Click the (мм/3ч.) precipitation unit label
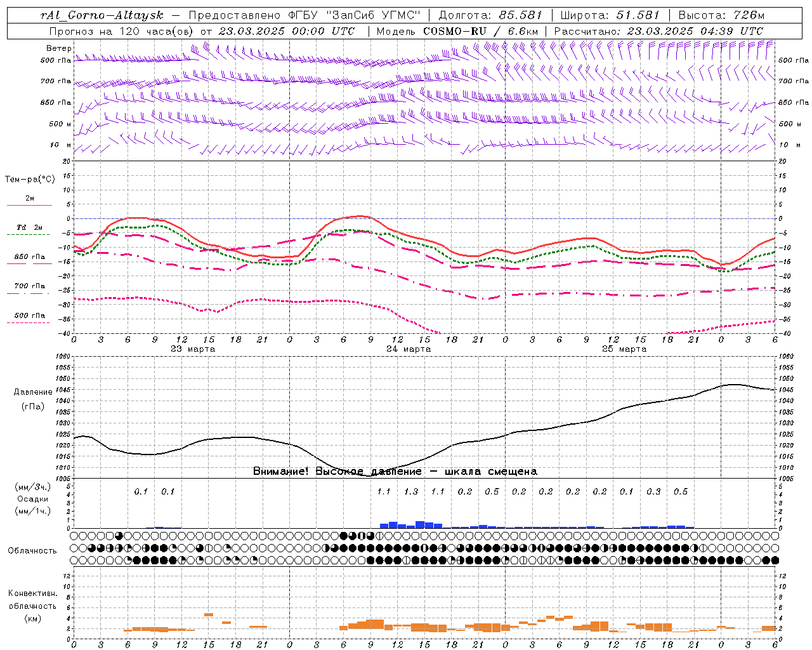 [33, 487]
